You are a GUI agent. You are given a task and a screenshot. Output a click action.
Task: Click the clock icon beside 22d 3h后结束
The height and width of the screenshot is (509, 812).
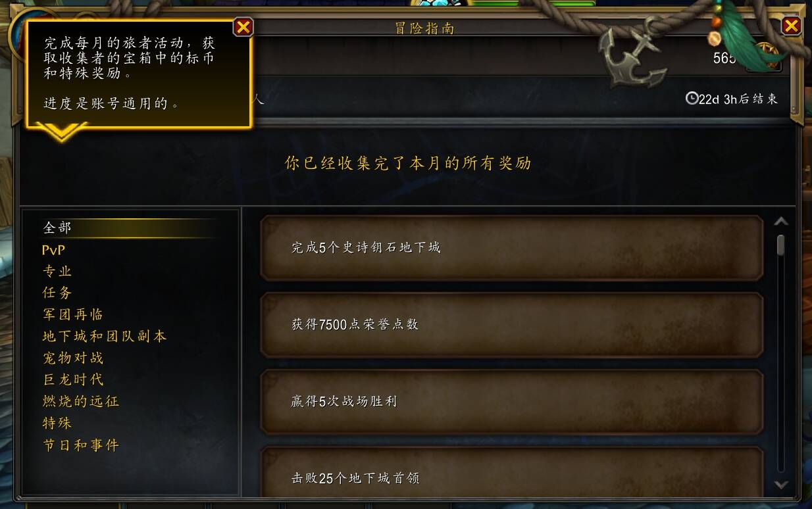692,99
